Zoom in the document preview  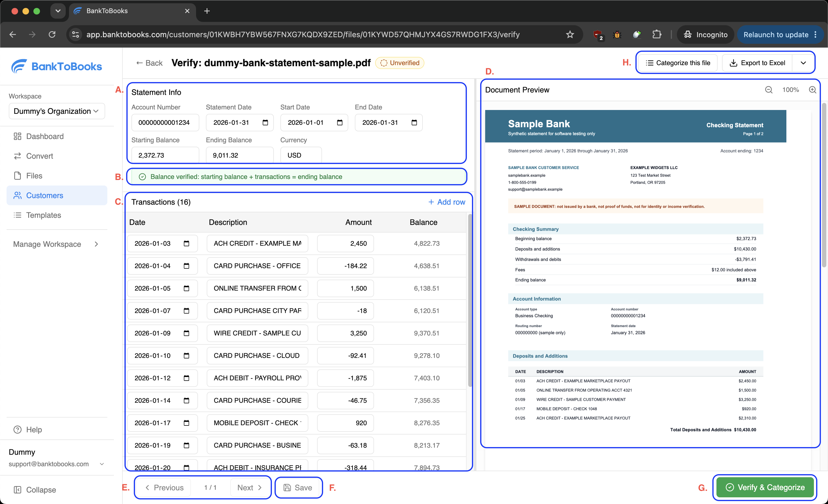click(x=813, y=90)
